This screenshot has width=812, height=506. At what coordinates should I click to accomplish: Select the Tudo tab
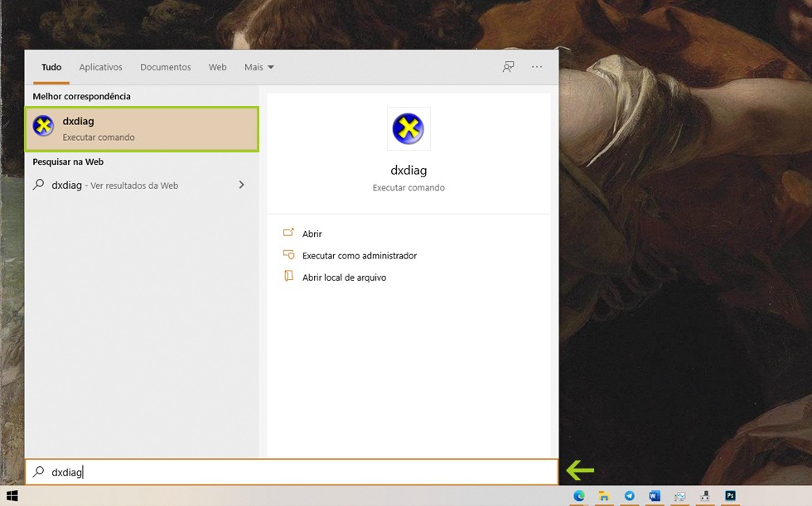tap(51, 67)
